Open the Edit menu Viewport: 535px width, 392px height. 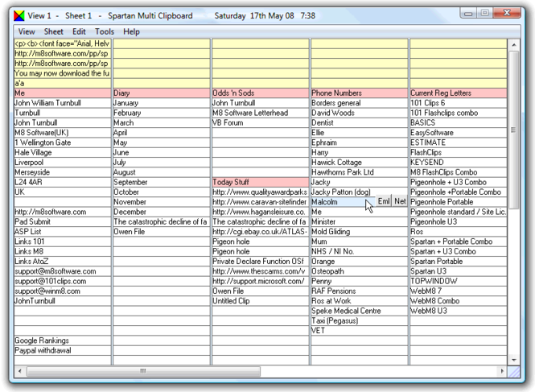tap(79, 31)
